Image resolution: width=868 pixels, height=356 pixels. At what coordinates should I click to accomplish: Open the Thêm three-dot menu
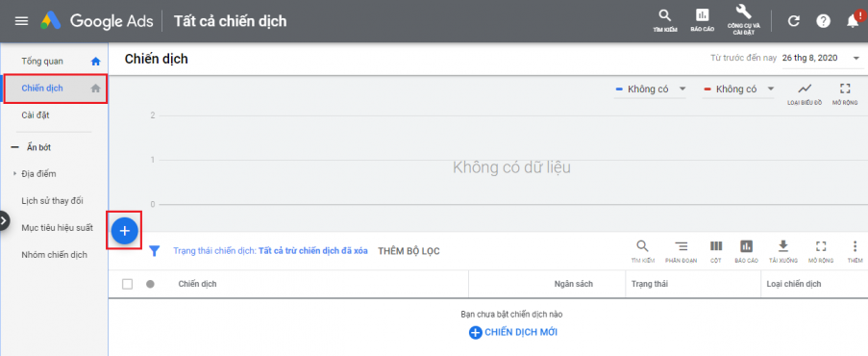pos(855,251)
